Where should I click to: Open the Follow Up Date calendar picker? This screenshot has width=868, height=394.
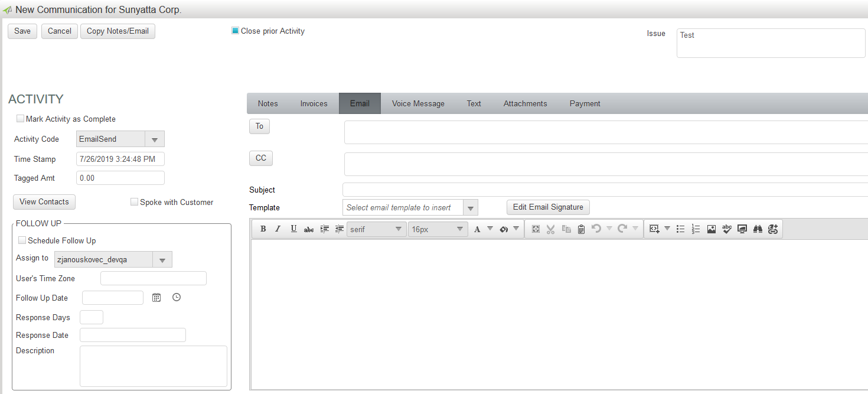156,298
